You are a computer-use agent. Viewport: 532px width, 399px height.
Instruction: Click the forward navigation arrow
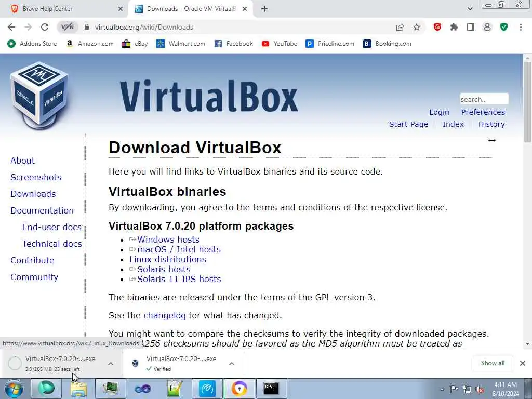click(28, 27)
